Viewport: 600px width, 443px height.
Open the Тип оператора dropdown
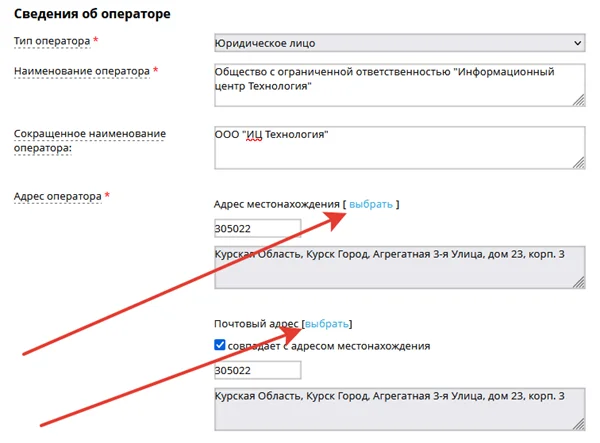coord(399,43)
